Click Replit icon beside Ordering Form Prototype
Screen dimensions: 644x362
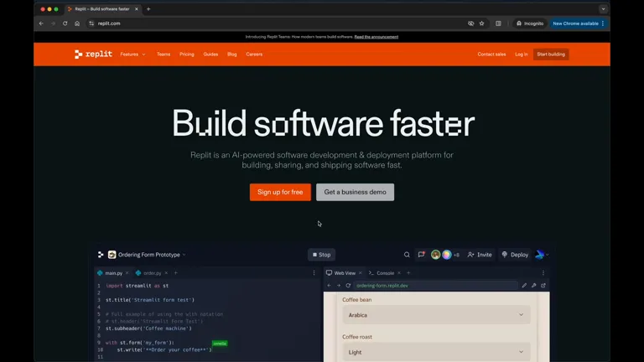[101, 255]
